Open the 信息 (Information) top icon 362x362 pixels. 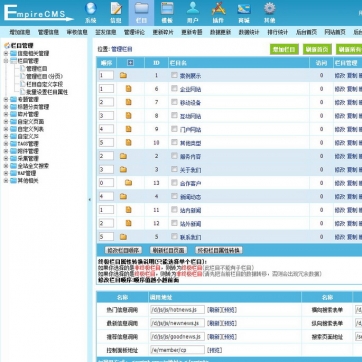coord(116,12)
